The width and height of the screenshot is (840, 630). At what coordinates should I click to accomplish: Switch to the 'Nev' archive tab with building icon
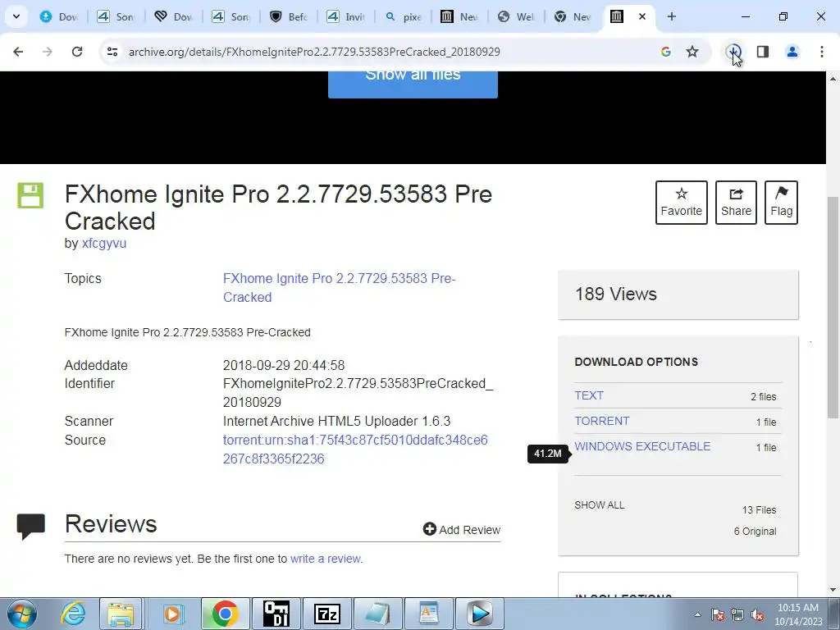tap(459, 16)
